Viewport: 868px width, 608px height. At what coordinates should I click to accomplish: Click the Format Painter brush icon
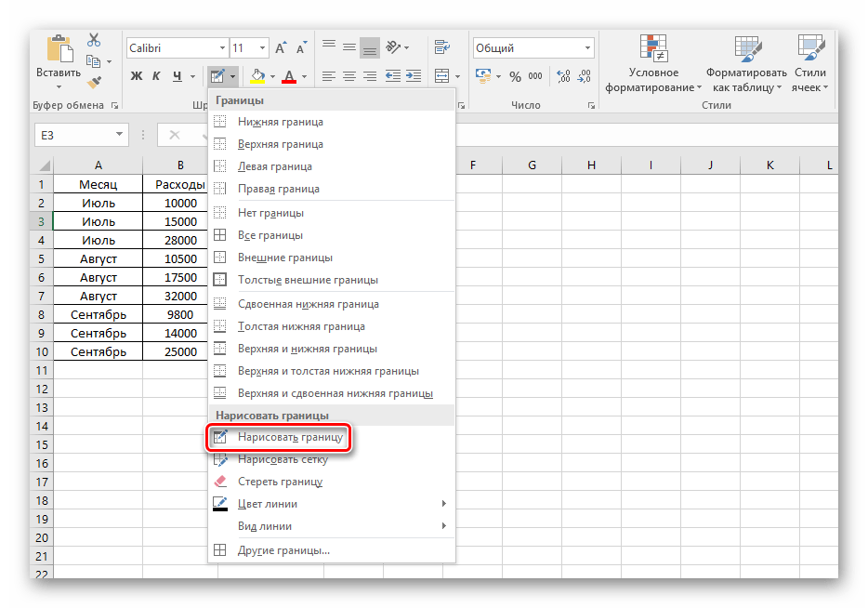(x=93, y=85)
